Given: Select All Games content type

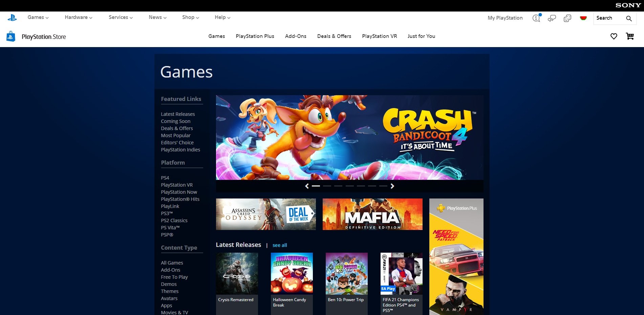Looking at the screenshot, I should click(x=172, y=263).
